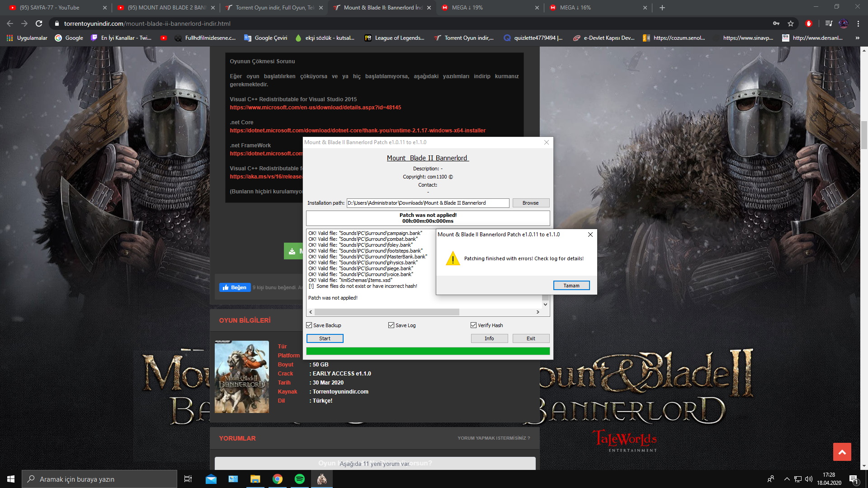Open the saved passwords key icon
The height and width of the screenshot is (488, 868).
pyautogui.click(x=776, y=23)
